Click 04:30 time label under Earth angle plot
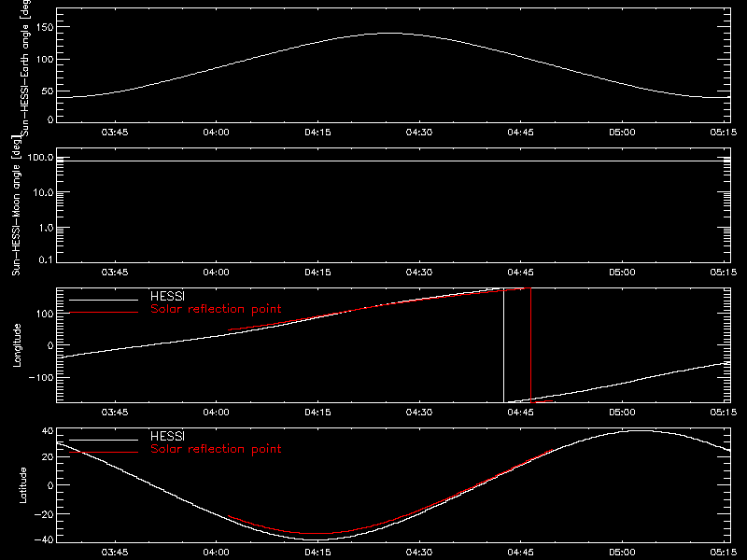Screen dimensions: 747x560 [419, 133]
